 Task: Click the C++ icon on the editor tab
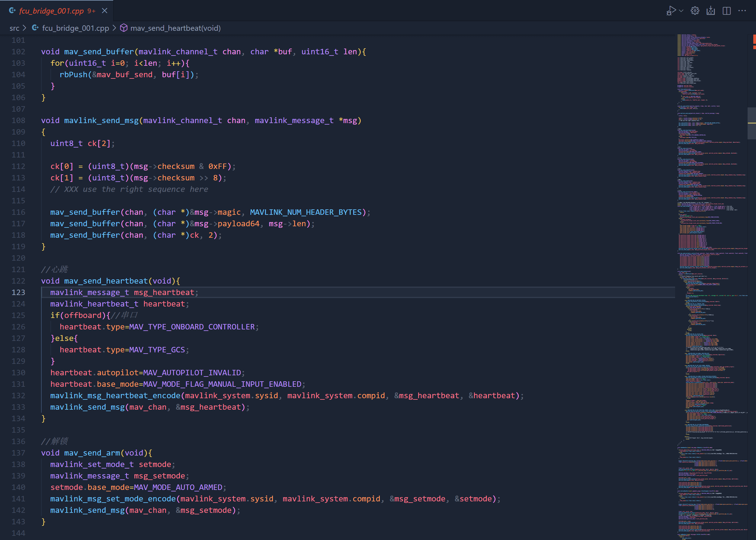pos(12,10)
